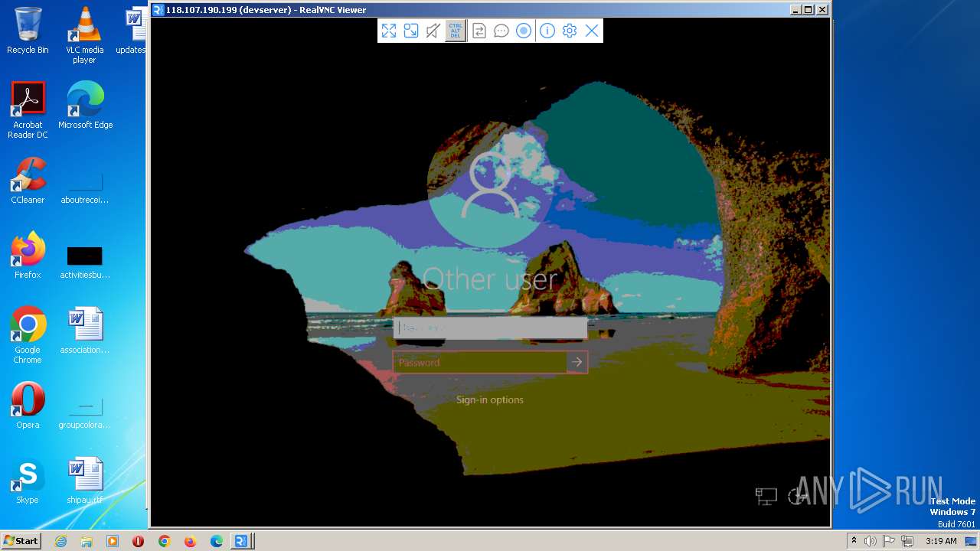Launch Skype from desktop

pos(28,481)
